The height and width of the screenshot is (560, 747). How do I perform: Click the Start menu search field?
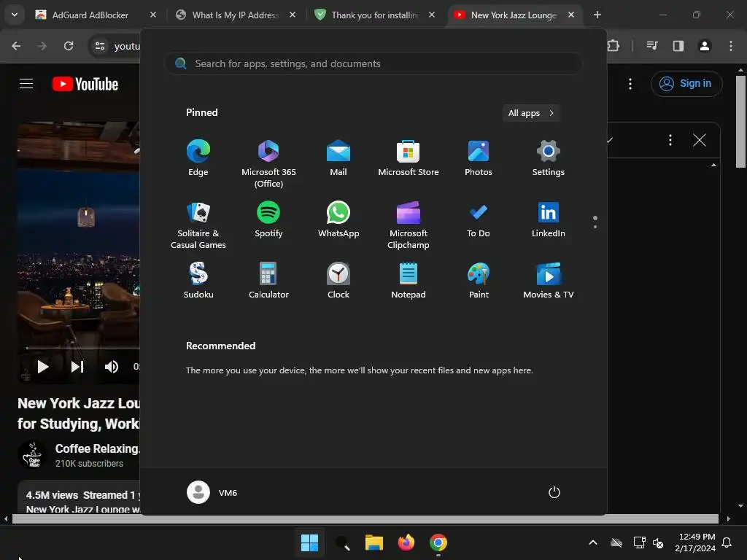click(373, 63)
